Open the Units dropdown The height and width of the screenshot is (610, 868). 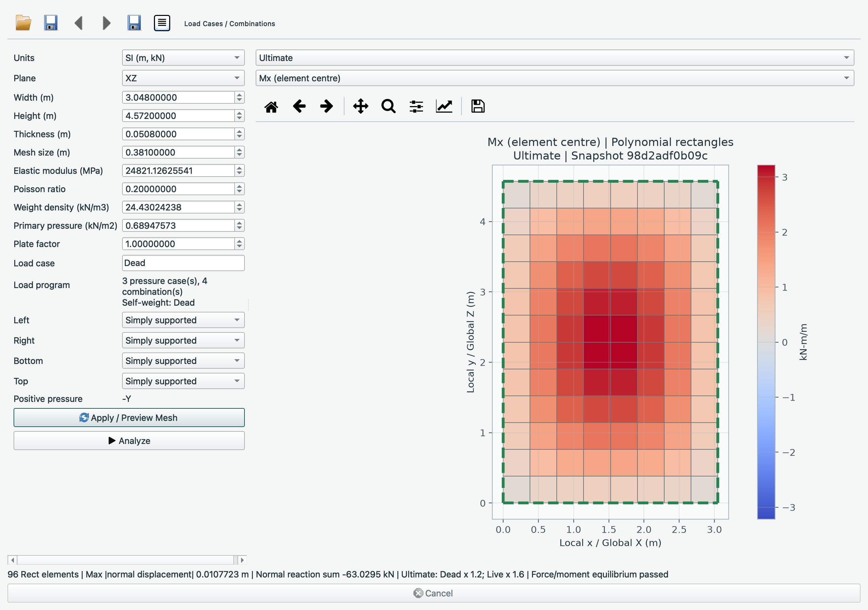[183, 58]
